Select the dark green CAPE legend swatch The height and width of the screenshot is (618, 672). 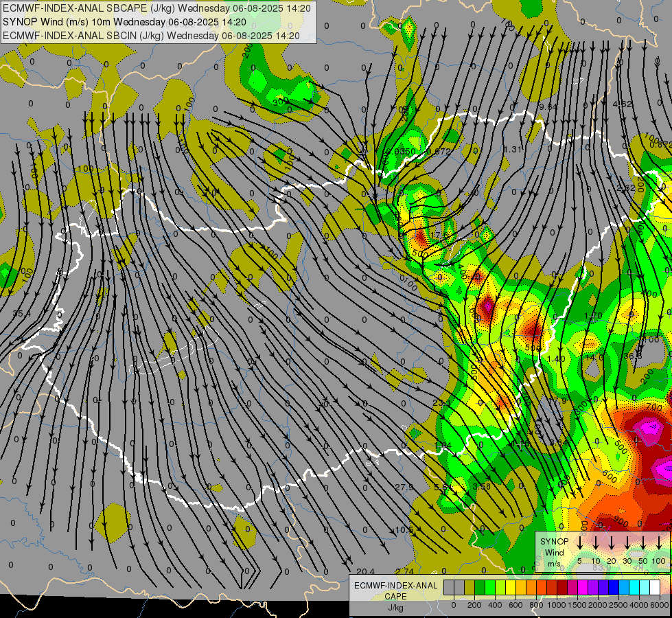(x=480, y=587)
